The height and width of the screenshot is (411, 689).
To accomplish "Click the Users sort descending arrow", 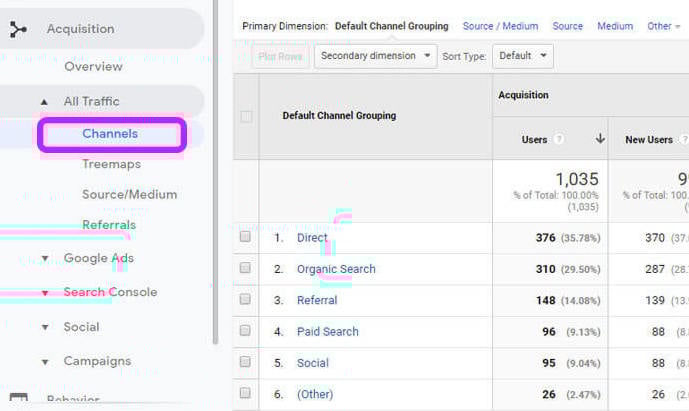I will (x=600, y=139).
